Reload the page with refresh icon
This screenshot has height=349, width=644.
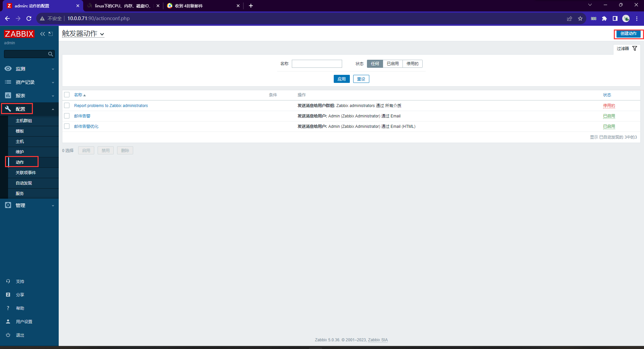(29, 18)
